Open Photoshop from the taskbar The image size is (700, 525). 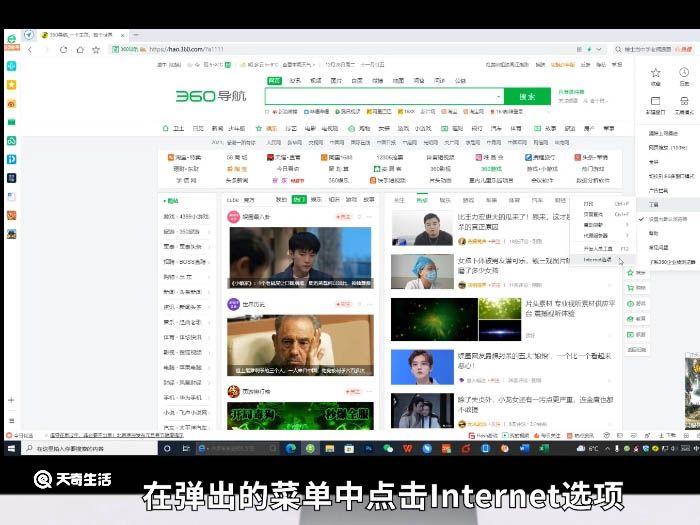tap(368, 448)
